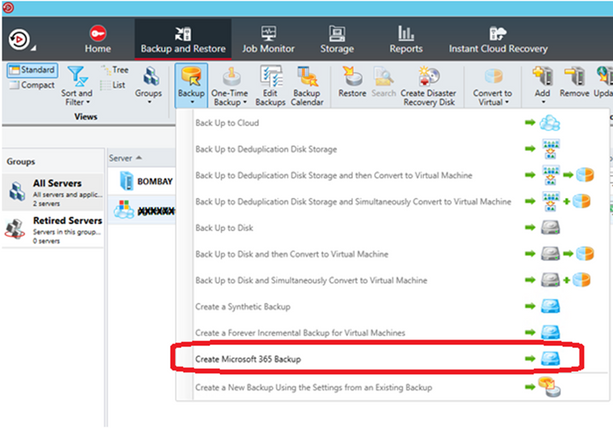Open the Reports tab
The height and width of the screenshot is (428, 613).
coord(406,39)
